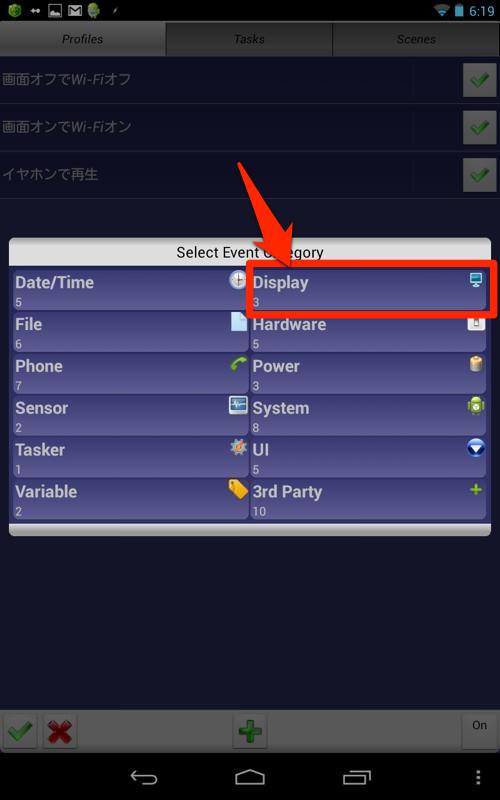Select the System event category
500x800 pixels.
[368, 415]
